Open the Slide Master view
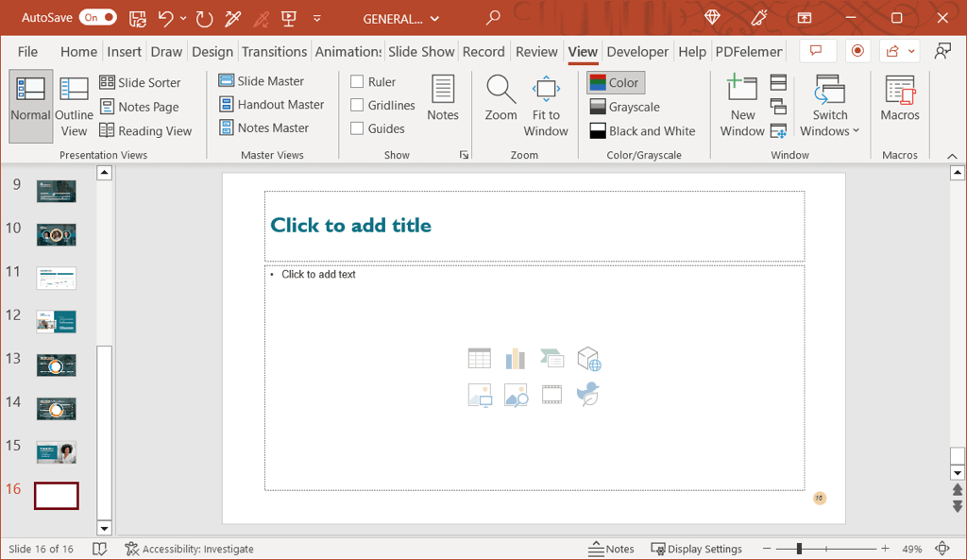Viewport: 967px width, 560px height. point(261,81)
